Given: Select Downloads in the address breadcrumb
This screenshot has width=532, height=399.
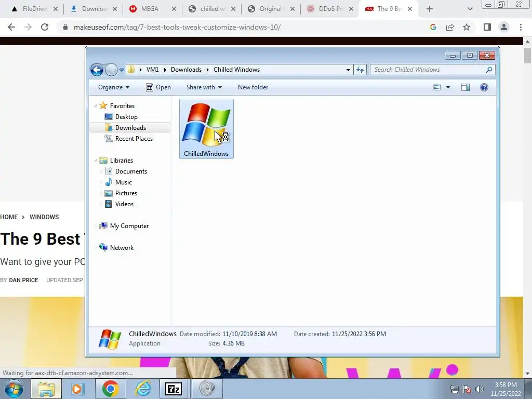Looking at the screenshot, I should pos(187,70).
